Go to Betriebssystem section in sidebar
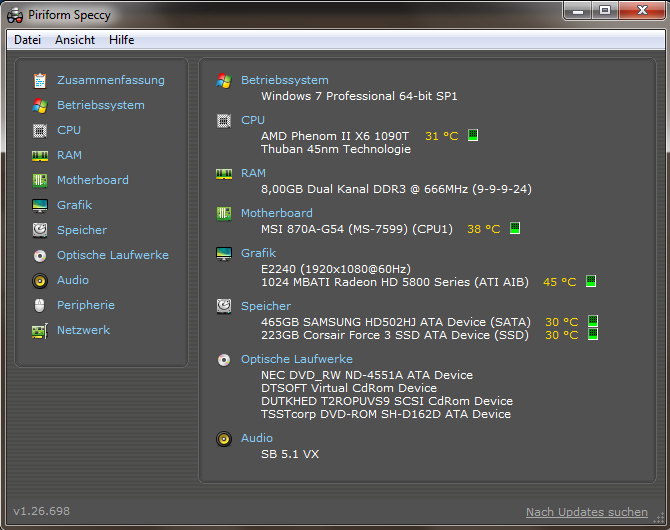 101,105
